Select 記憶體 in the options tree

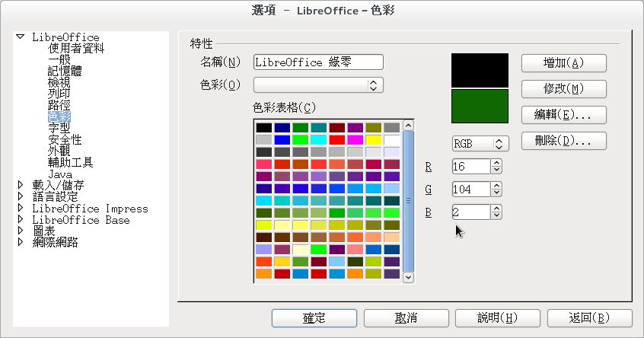[x=65, y=71]
